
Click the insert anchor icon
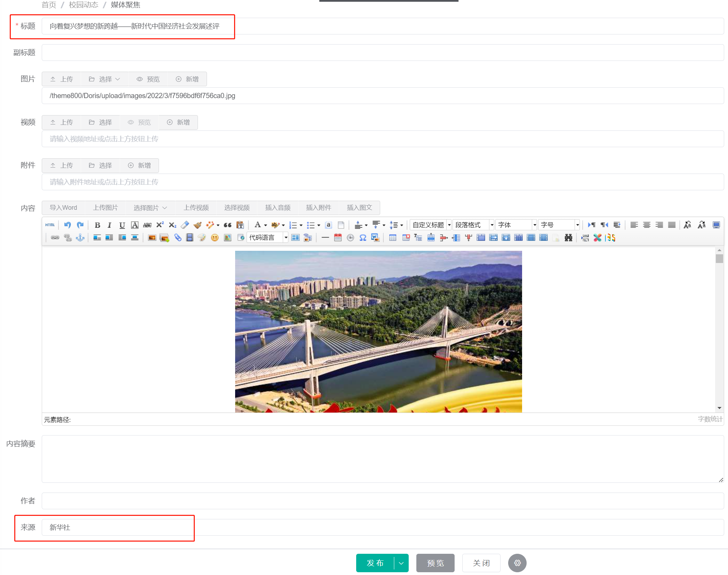pyautogui.click(x=80, y=238)
